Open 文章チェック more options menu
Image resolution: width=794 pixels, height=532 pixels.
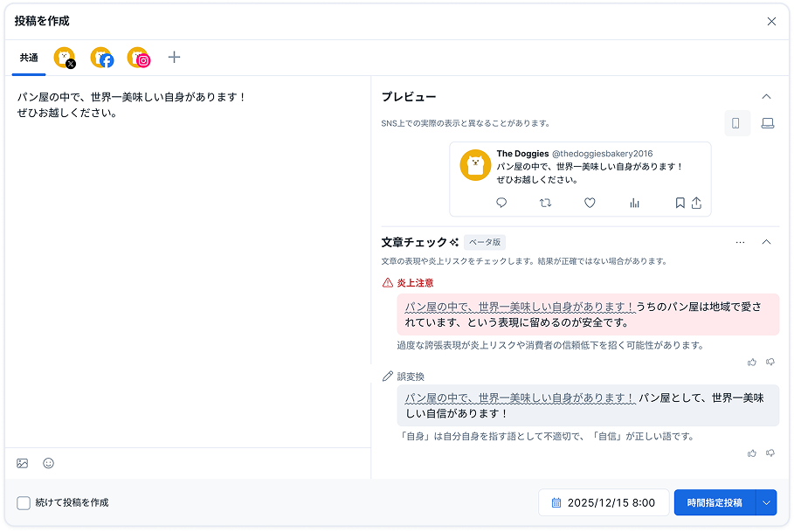(740, 242)
